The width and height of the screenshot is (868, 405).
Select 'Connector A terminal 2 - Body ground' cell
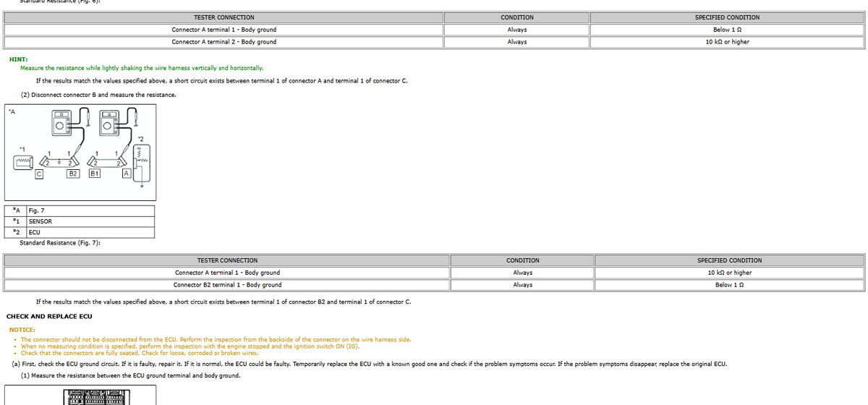pyautogui.click(x=224, y=42)
